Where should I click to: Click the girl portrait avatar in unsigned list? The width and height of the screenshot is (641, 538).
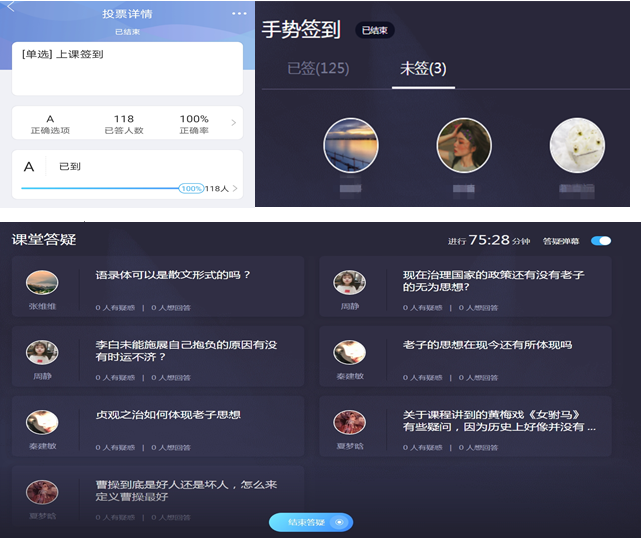pyautogui.click(x=464, y=146)
